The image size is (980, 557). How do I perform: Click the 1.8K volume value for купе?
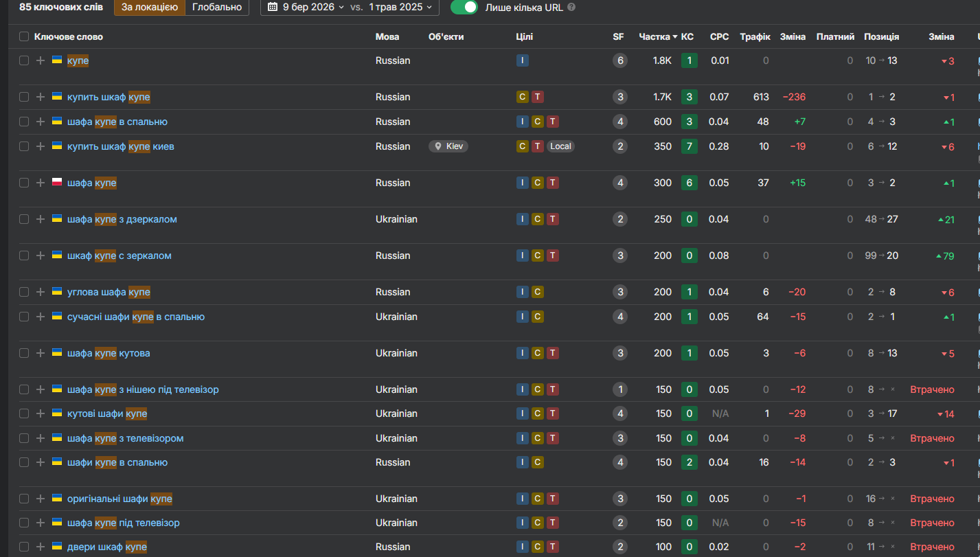[x=662, y=60]
